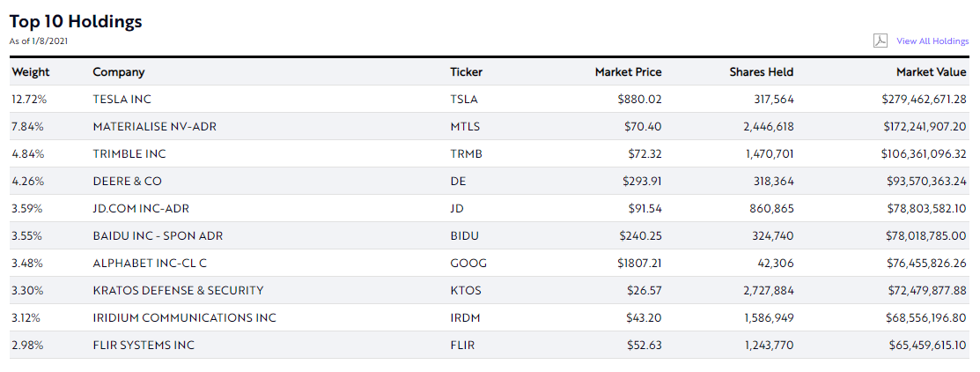Click the Ticker column header
The width and height of the screenshot is (980, 372).
(466, 72)
